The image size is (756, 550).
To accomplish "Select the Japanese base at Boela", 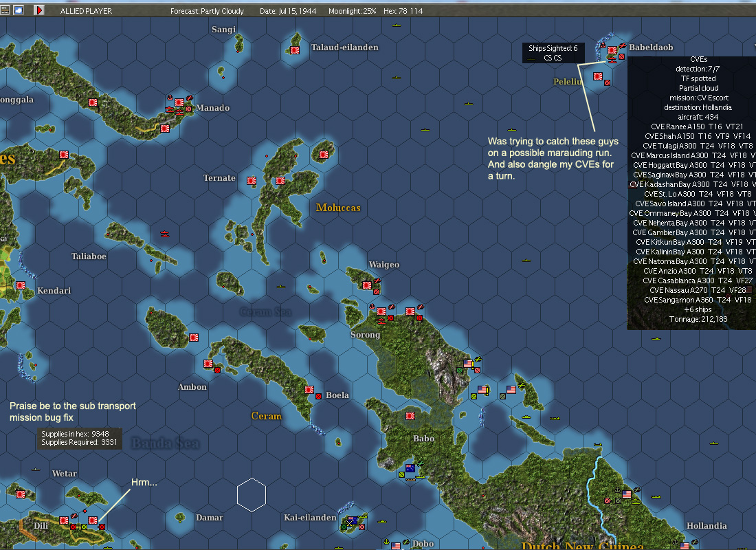I will pos(309,390).
